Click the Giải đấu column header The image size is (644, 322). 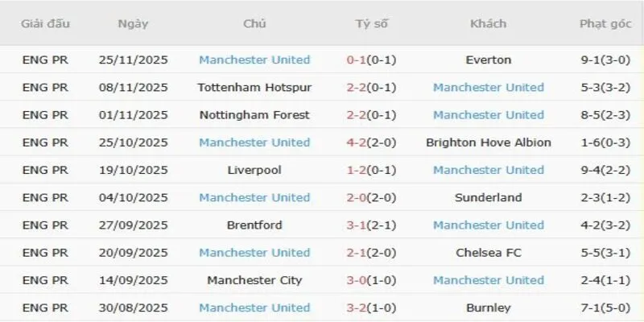click(46, 23)
